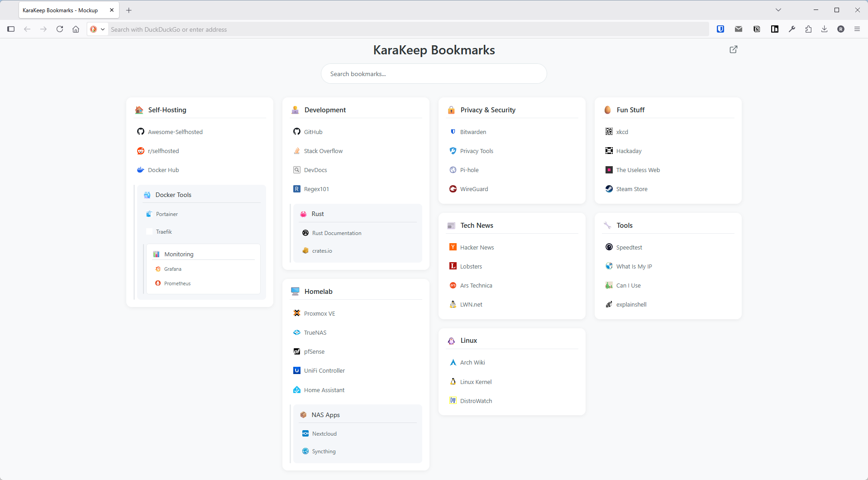The width and height of the screenshot is (868, 480).
Task: Click the Extensions puzzle icon
Action: coord(808,29)
